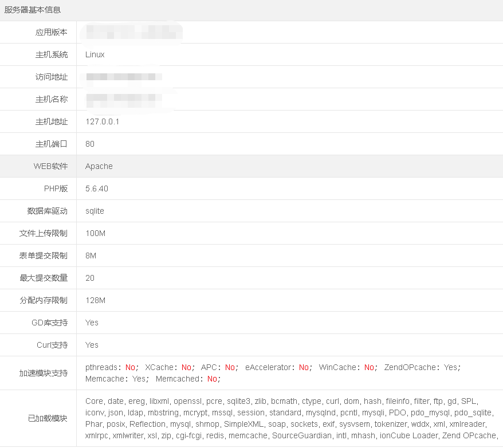Select the Apache value
The width and height of the screenshot is (503, 448).
point(99,166)
